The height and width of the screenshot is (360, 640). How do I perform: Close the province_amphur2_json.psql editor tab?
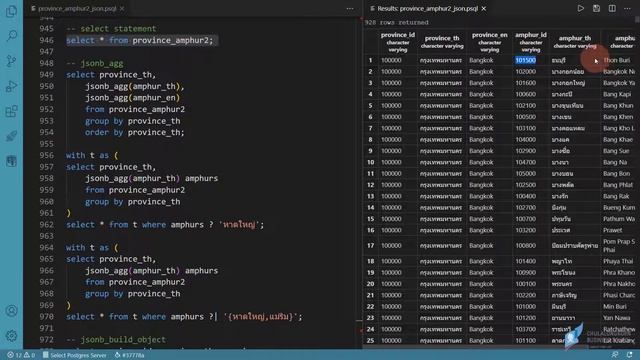point(122,9)
